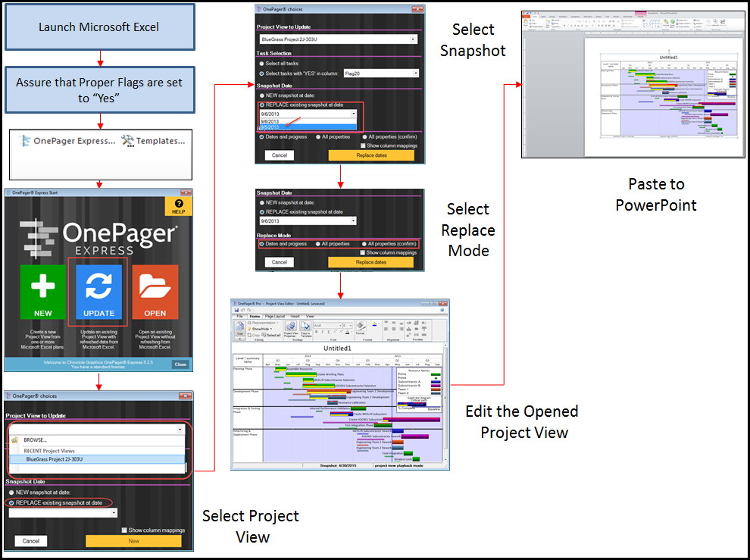Open the Format eraser tool in the editor

[x=361, y=326]
